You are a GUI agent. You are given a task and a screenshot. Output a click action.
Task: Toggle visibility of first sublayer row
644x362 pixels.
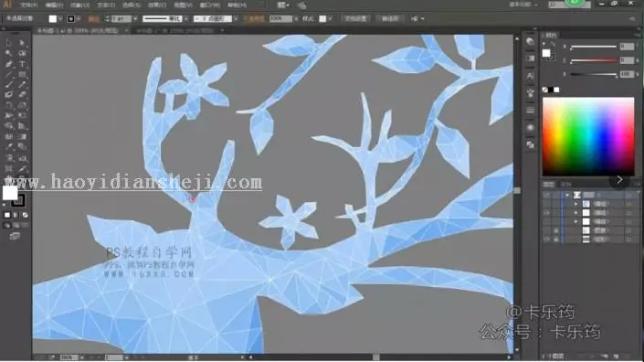tap(546, 204)
